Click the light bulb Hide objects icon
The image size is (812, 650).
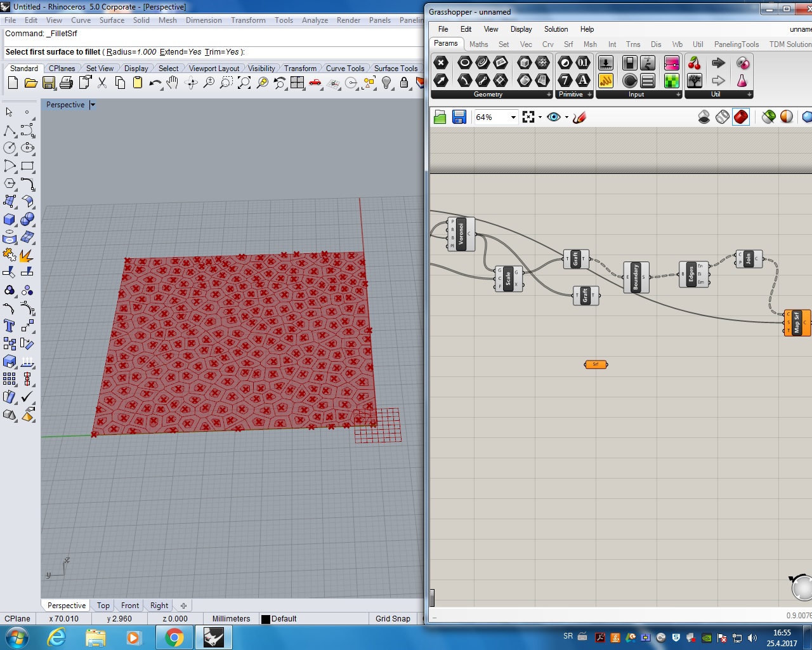tap(386, 83)
